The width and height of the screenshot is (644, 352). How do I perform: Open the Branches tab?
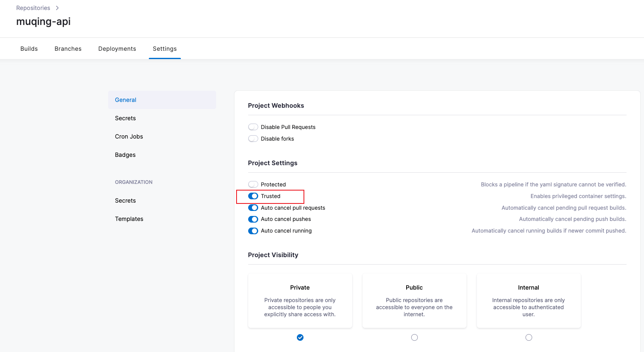click(68, 49)
